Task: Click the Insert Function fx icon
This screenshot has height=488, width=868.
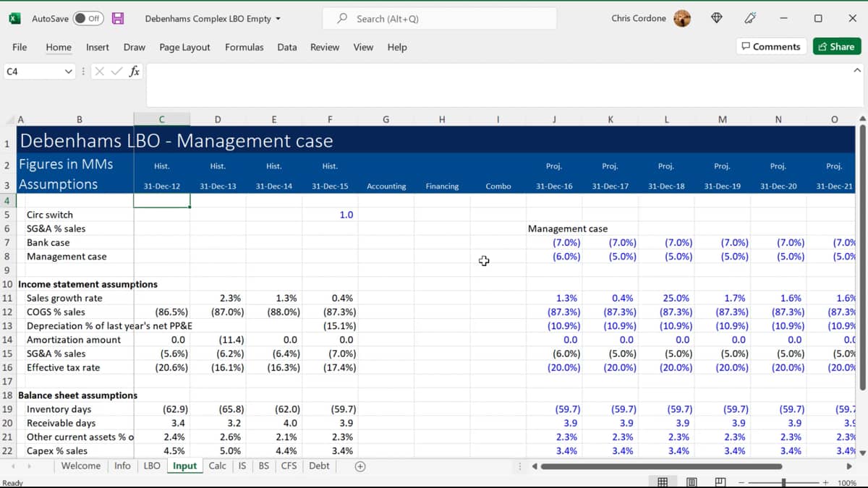Action: point(135,72)
